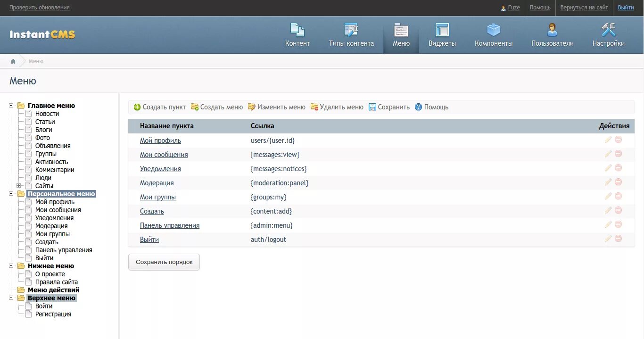The image size is (644, 339).
Task: Click the Выйти link in the top bar
Action: click(626, 8)
